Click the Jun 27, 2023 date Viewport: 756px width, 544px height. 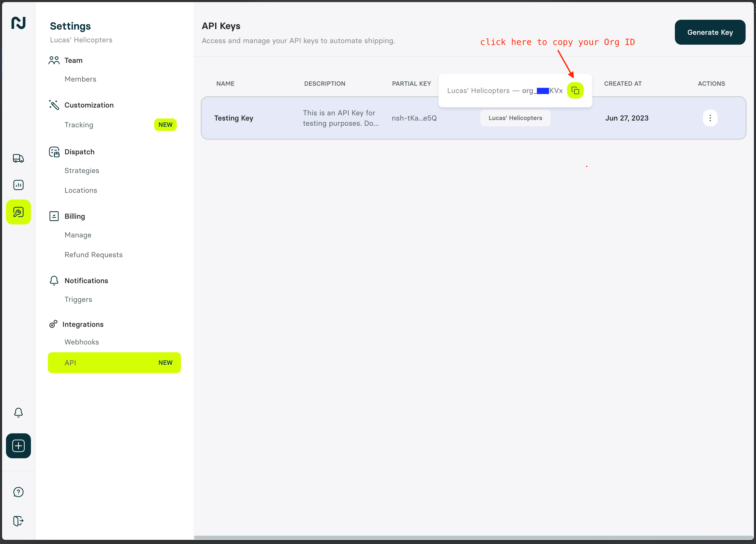(x=627, y=118)
